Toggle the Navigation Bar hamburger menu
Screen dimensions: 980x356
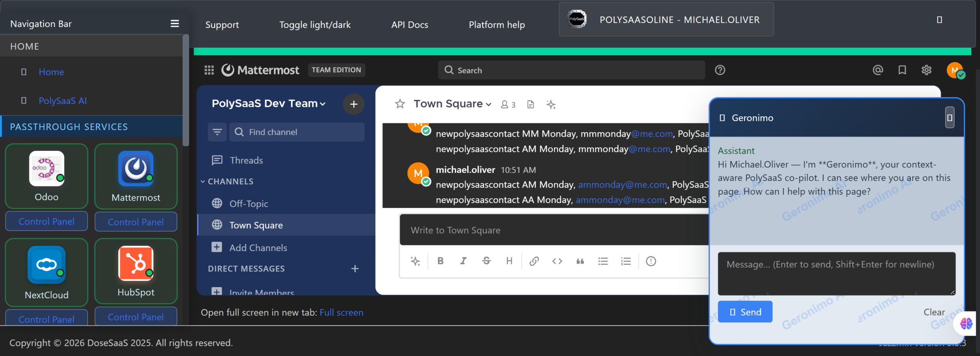point(175,24)
